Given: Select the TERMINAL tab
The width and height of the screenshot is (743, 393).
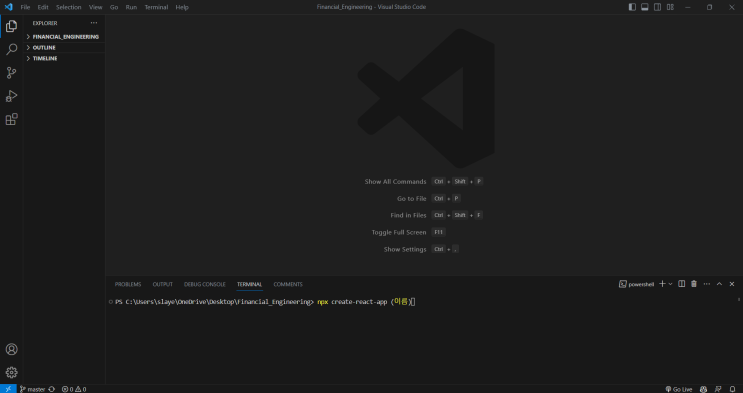Looking at the screenshot, I should click(250, 284).
